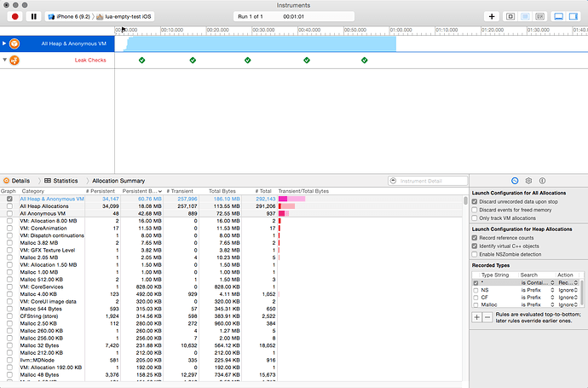588x388 pixels.
Task: Add a recorded type rule with plus
Action: 477,317
